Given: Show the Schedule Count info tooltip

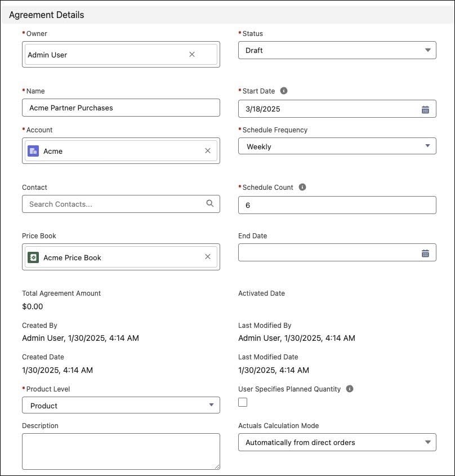Looking at the screenshot, I should (x=302, y=187).
